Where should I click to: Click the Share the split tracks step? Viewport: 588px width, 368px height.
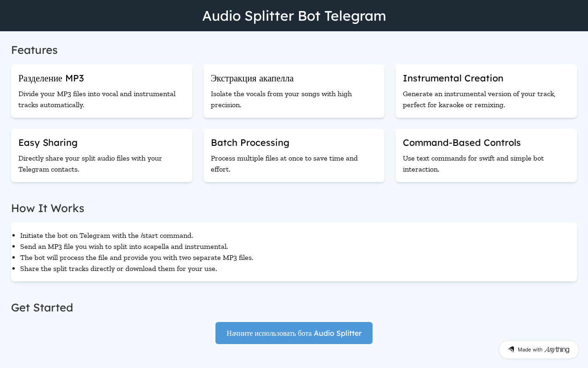click(119, 269)
